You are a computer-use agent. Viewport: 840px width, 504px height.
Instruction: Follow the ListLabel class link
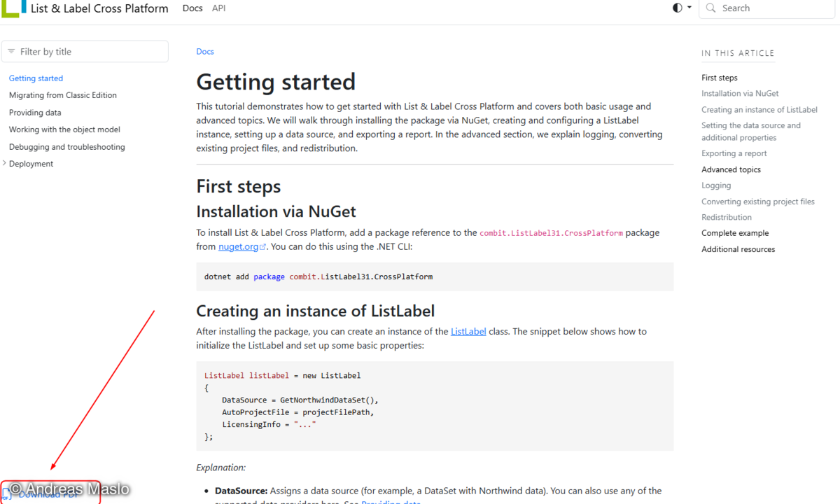coord(468,331)
